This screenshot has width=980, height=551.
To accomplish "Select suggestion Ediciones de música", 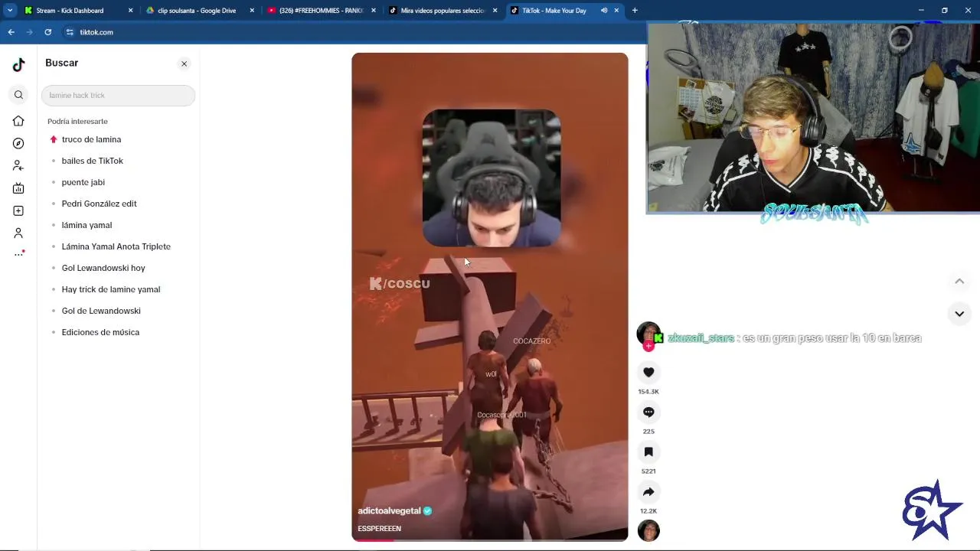I will 100,332.
